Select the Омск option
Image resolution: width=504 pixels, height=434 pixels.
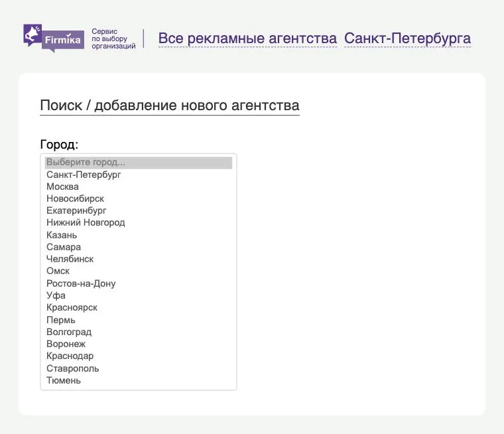[139, 271]
